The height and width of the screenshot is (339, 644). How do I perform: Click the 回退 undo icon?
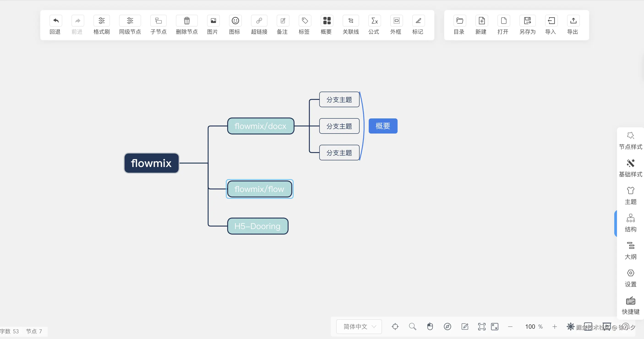coord(55,21)
